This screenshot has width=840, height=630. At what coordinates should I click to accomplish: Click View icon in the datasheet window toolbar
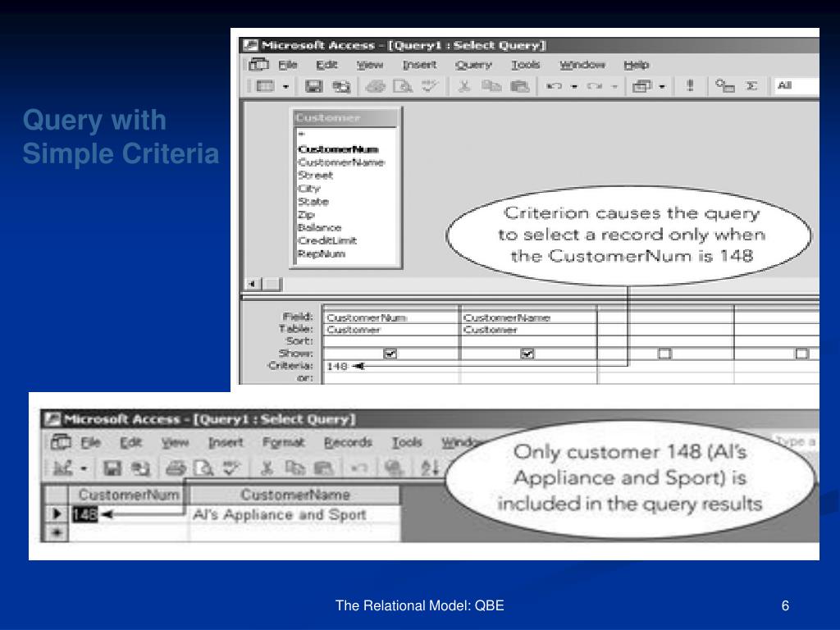pyautogui.click(x=62, y=468)
